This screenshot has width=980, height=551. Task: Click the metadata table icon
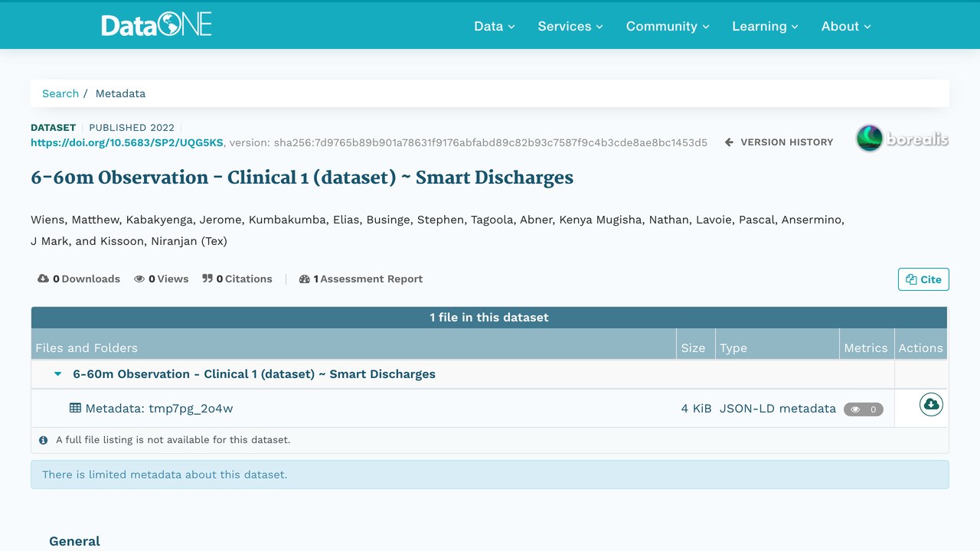[x=75, y=408]
